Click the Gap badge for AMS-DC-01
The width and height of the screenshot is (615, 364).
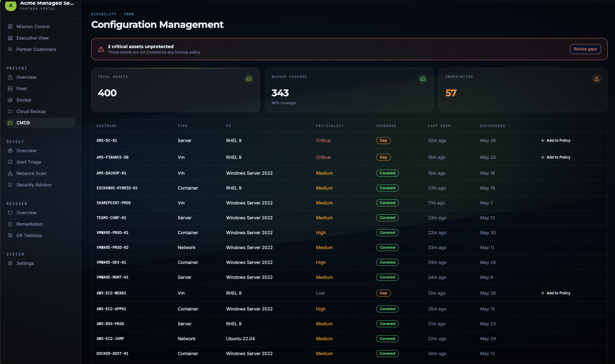(x=383, y=141)
